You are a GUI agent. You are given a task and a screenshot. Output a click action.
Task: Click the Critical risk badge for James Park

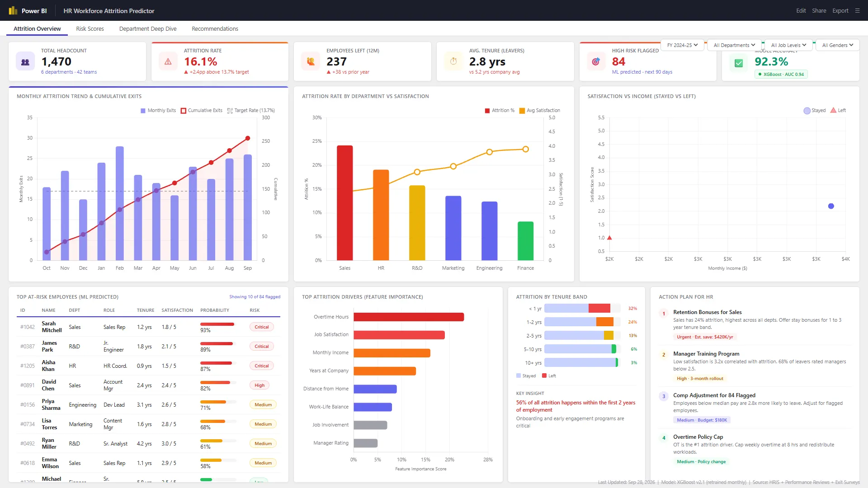tap(261, 347)
